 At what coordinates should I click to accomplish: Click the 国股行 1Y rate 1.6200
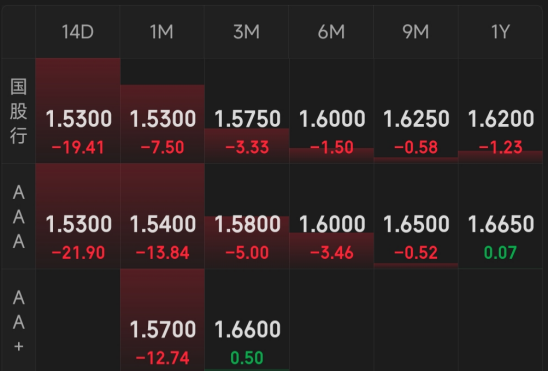[501, 119]
